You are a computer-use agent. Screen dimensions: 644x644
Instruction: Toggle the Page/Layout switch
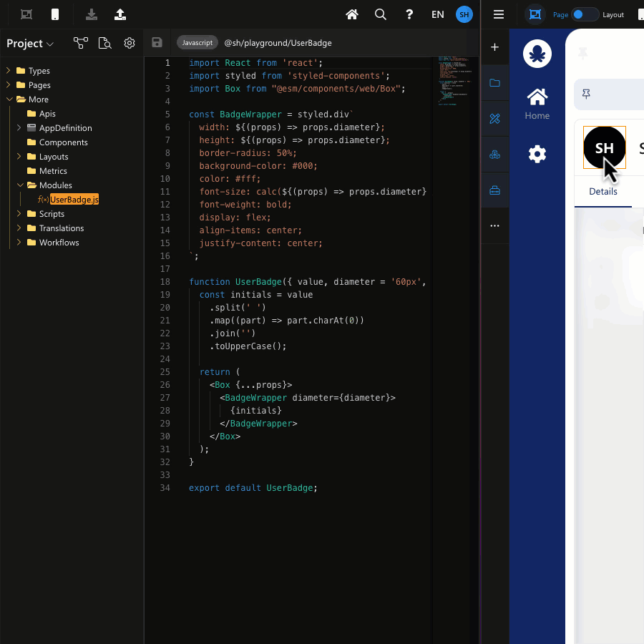click(x=585, y=14)
